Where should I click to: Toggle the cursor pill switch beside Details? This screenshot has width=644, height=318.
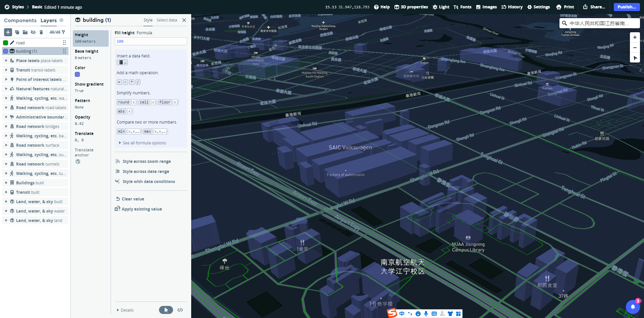[x=166, y=310]
